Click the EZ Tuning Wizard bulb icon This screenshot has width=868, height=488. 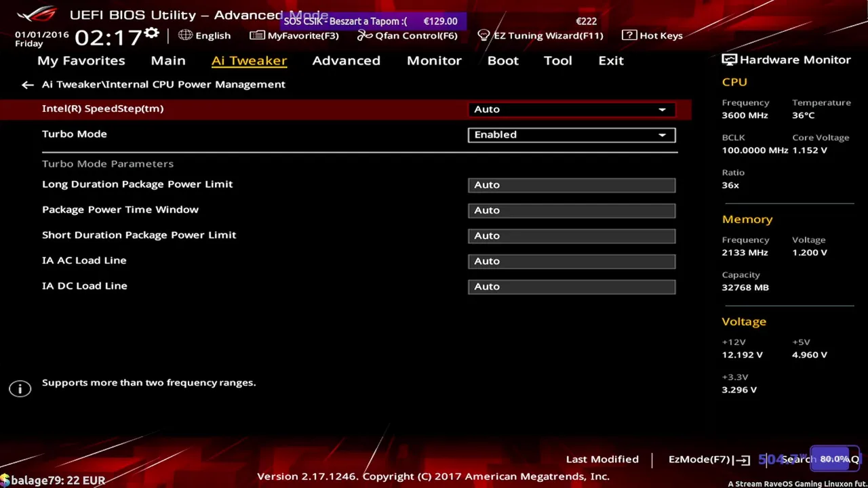tap(484, 35)
